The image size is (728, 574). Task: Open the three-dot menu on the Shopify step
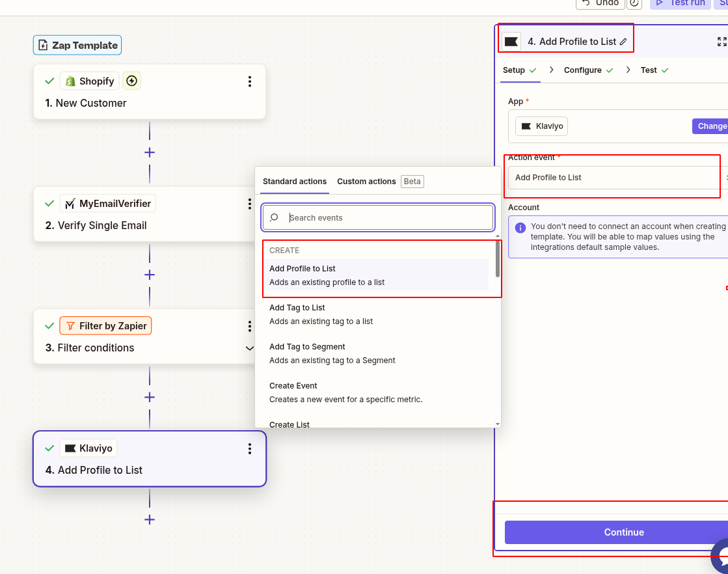click(x=249, y=81)
